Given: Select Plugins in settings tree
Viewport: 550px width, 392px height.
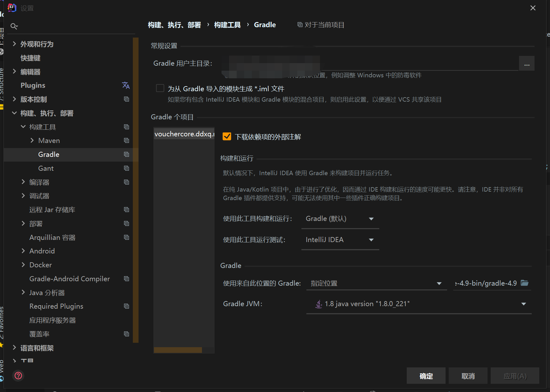Looking at the screenshot, I should (33, 85).
